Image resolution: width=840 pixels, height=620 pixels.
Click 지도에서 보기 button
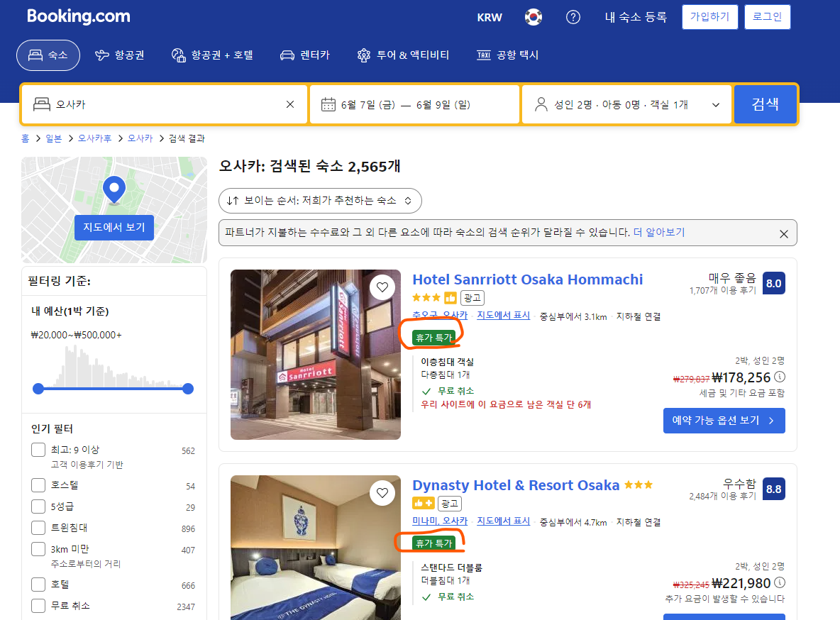click(x=114, y=227)
